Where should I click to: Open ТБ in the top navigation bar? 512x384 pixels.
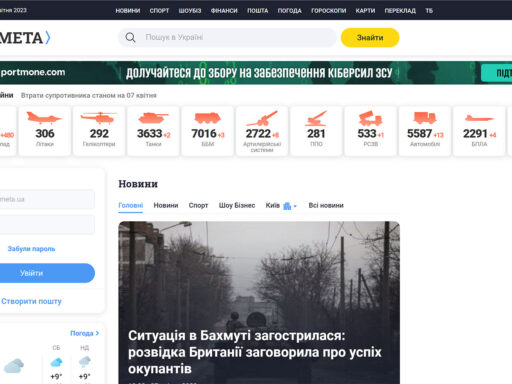[429, 11]
